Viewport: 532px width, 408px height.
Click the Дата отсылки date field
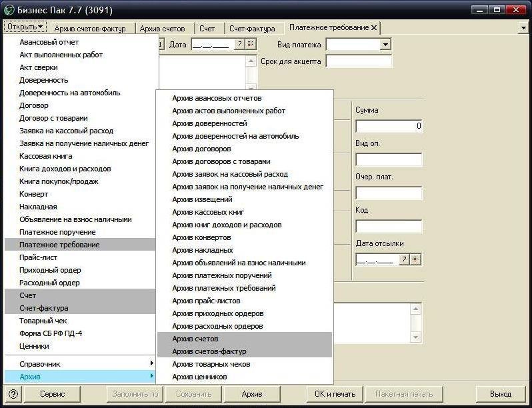(x=377, y=260)
